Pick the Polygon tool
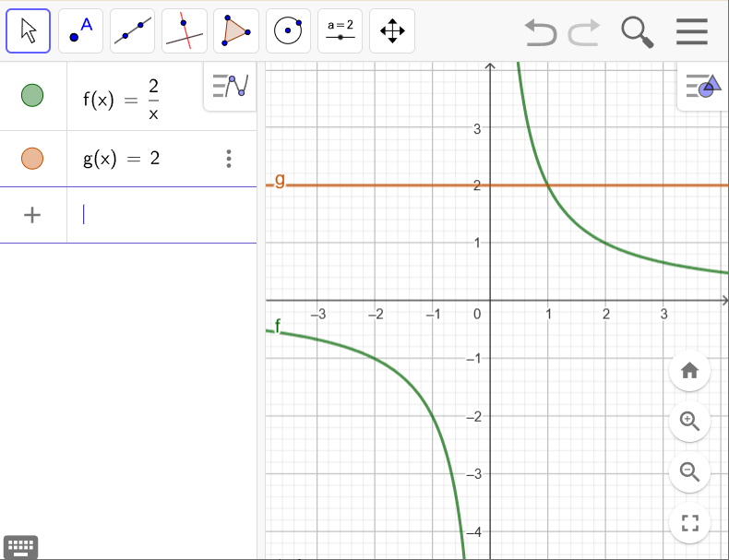 [236, 31]
